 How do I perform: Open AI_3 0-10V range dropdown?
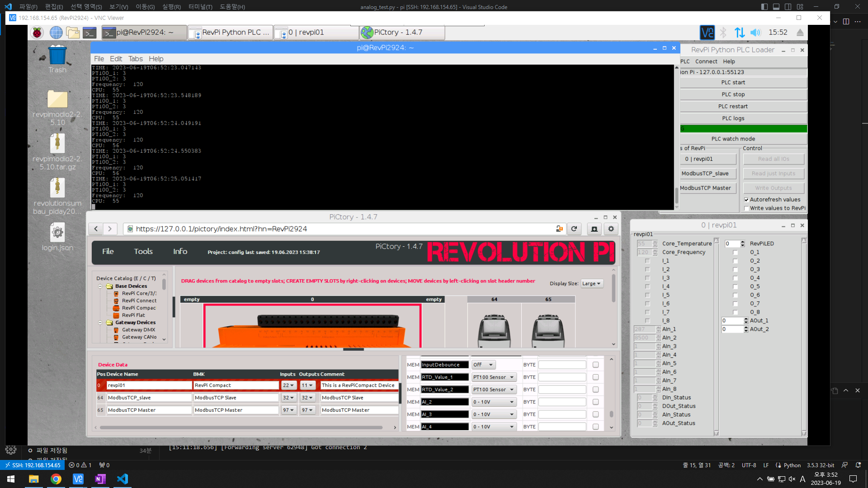point(494,414)
